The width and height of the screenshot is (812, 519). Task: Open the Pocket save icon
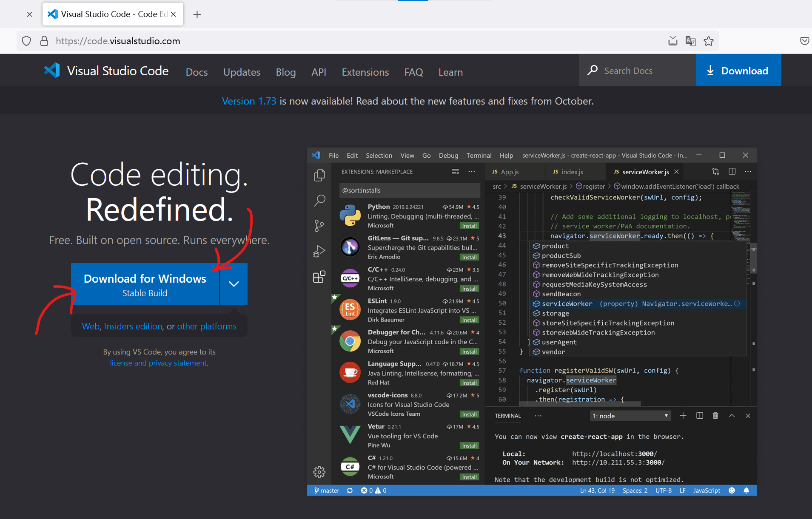click(804, 41)
